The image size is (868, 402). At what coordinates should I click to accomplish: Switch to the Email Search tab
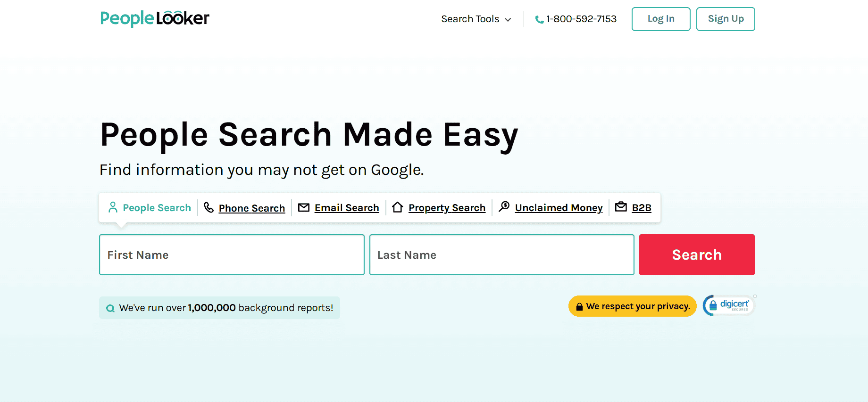coord(347,208)
